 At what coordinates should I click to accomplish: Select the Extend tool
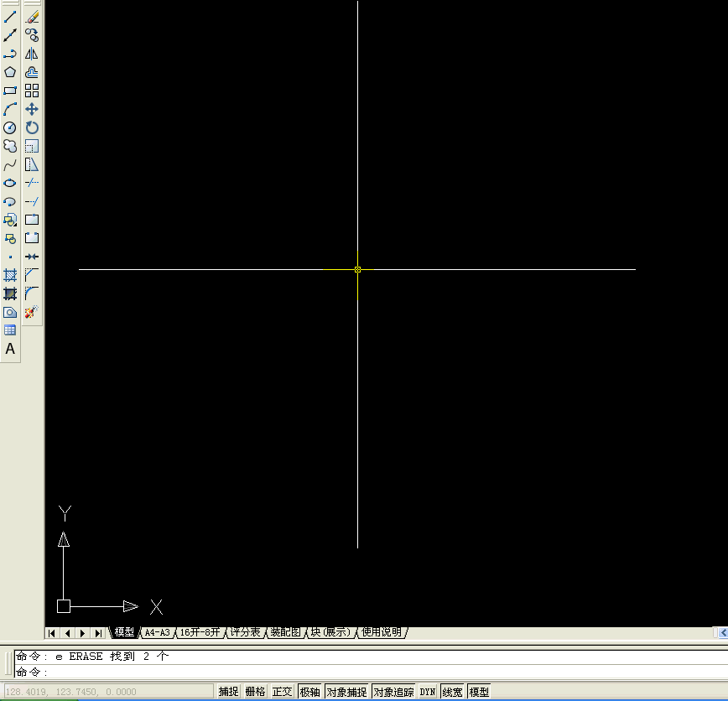pyautogui.click(x=32, y=201)
